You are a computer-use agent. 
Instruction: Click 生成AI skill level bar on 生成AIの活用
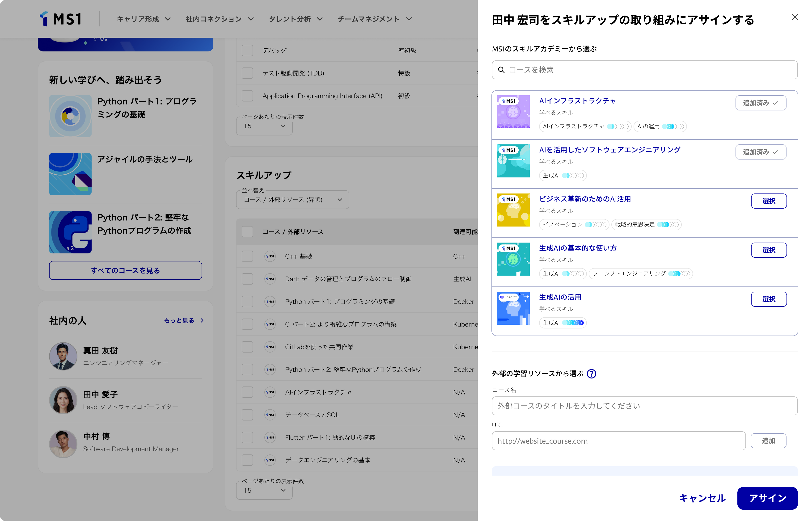pyautogui.click(x=573, y=323)
